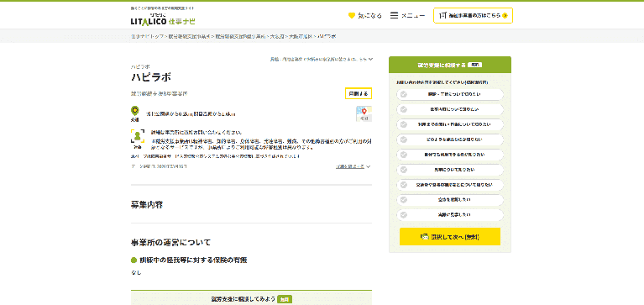The height and width of the screenshot is (305, 644).
Task: Click the person 対象 icon
Action: [x=138, y=135]
